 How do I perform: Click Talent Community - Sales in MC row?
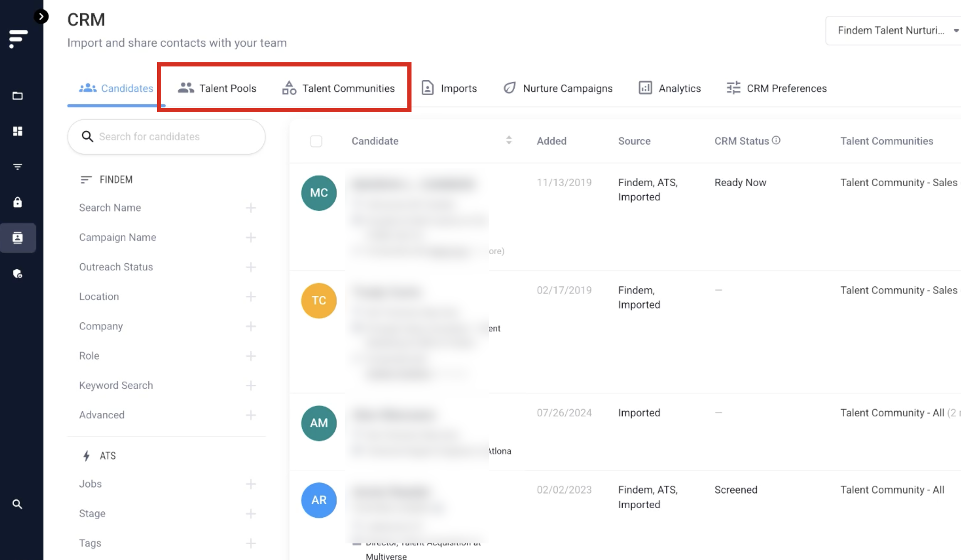(899, 182)
